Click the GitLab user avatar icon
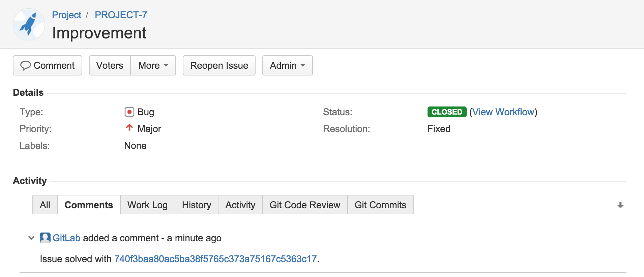This screenshot has width=644, height=277. [45, 238]
